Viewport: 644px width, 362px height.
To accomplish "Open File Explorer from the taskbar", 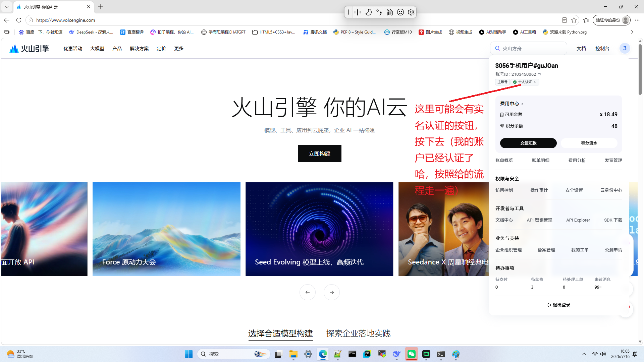I will click(x=293, y=354).
